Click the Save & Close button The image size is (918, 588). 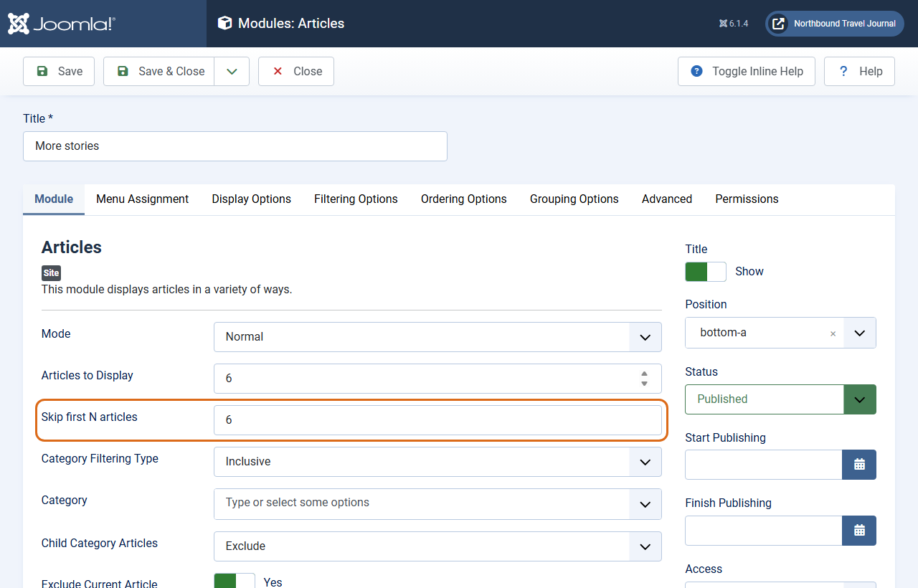(158, 71)
